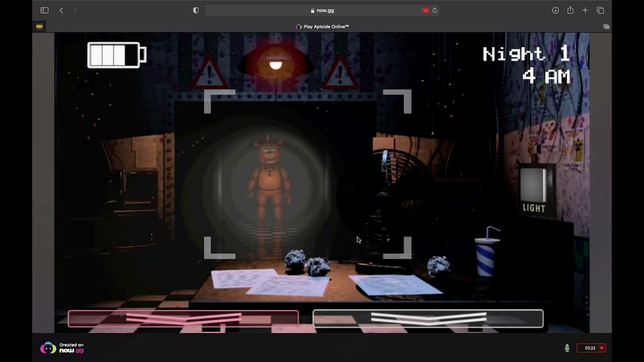644x362 pixels.
Task: Toggle the Safari sidebar button
Action: point(44,10)
